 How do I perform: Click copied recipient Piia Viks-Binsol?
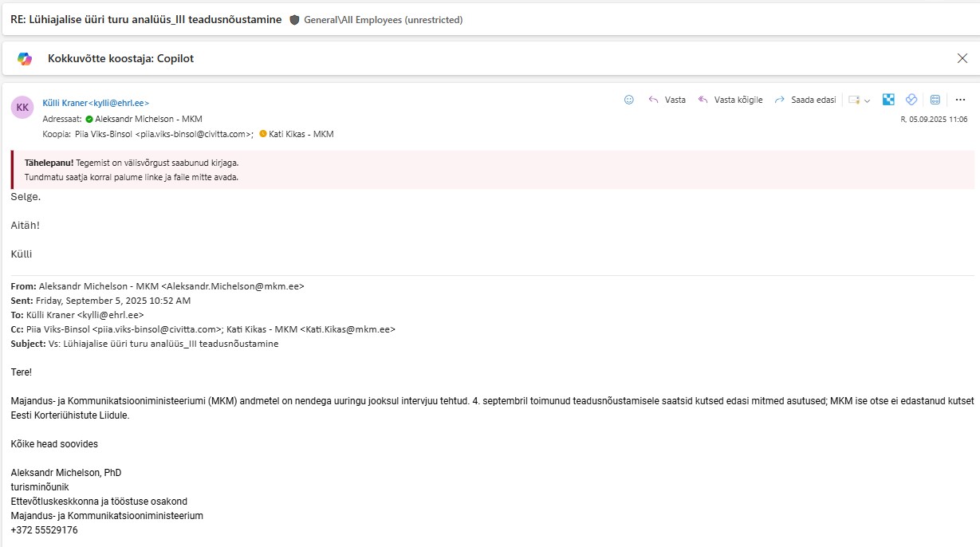[163, 134]
